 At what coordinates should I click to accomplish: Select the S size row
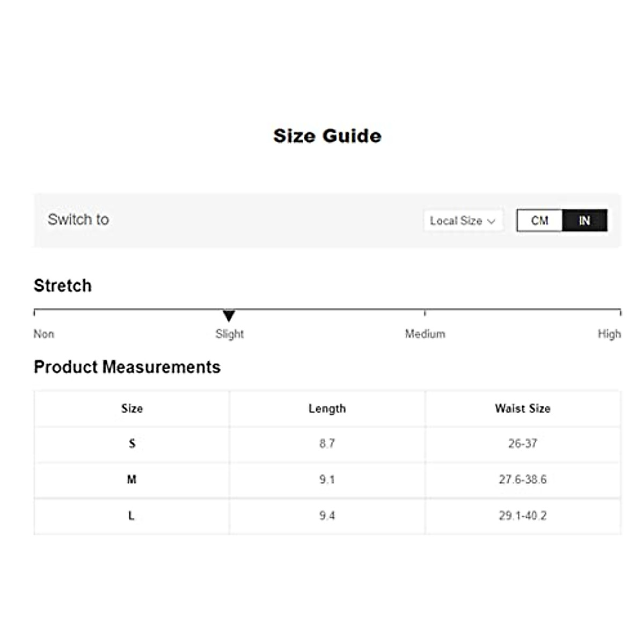[x=132, y=444]
